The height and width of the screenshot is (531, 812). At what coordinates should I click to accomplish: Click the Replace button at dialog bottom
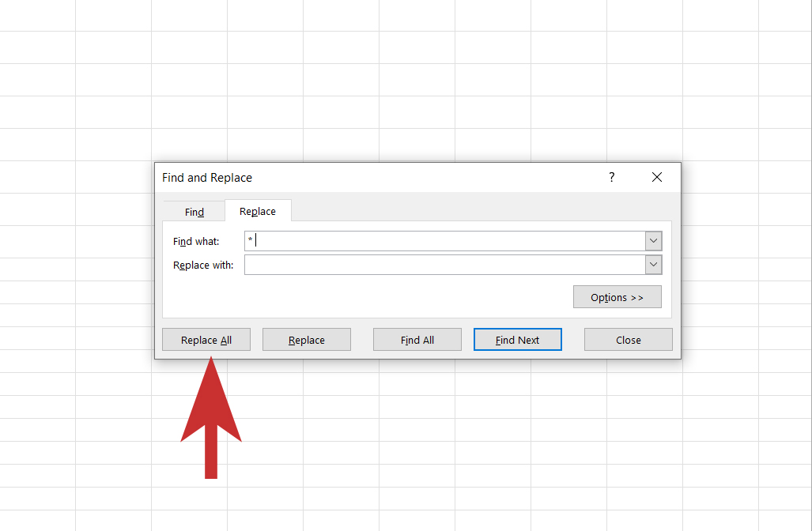307,340
